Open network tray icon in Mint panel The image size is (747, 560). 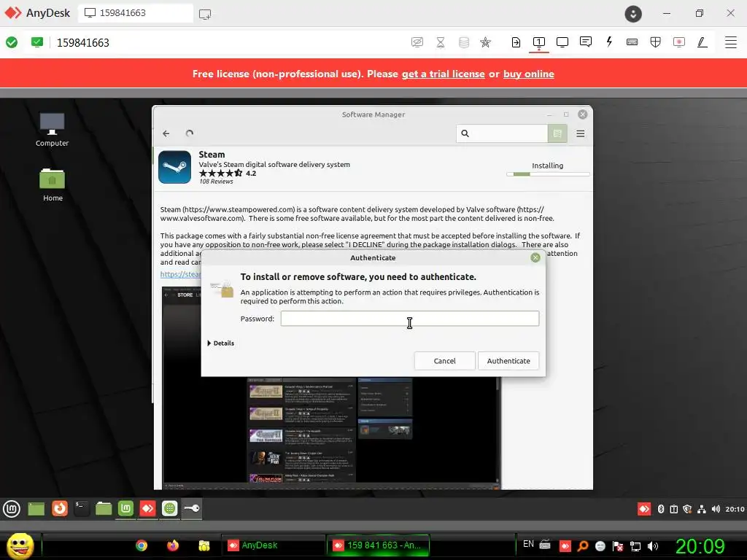click(701, 509)
